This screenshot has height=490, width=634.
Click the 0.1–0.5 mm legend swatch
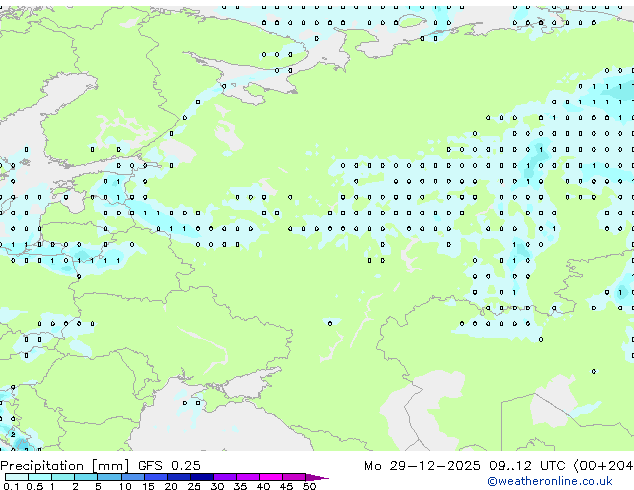tap(17, 477)
